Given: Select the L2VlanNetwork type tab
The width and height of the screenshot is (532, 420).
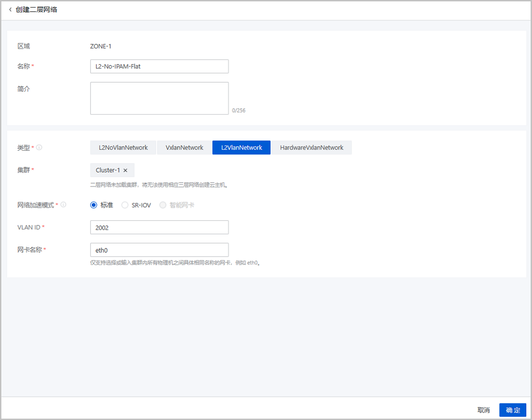Looking at the screenshot, I should coord(241,147).
